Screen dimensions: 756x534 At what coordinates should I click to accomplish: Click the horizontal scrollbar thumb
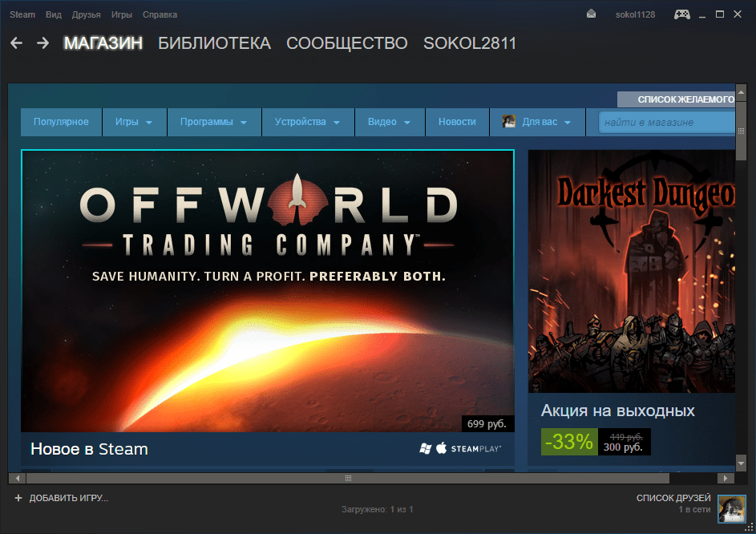click(x=348, y=478)
